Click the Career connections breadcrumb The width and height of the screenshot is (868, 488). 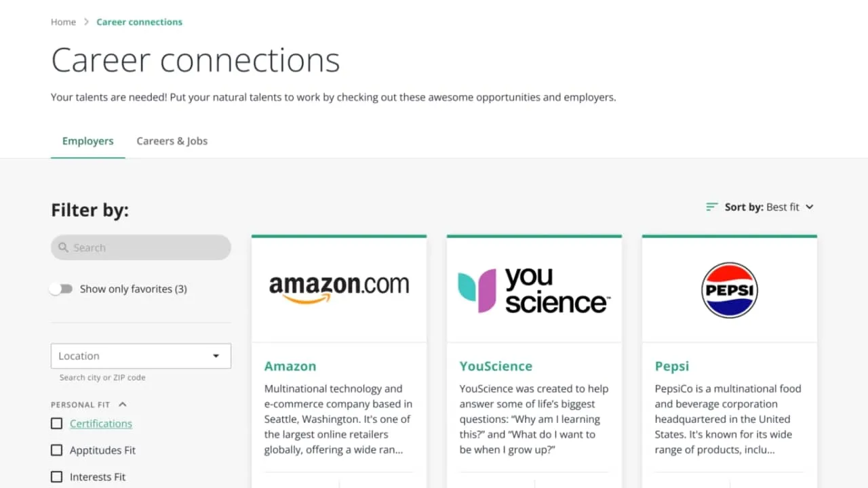pos(139,22)
